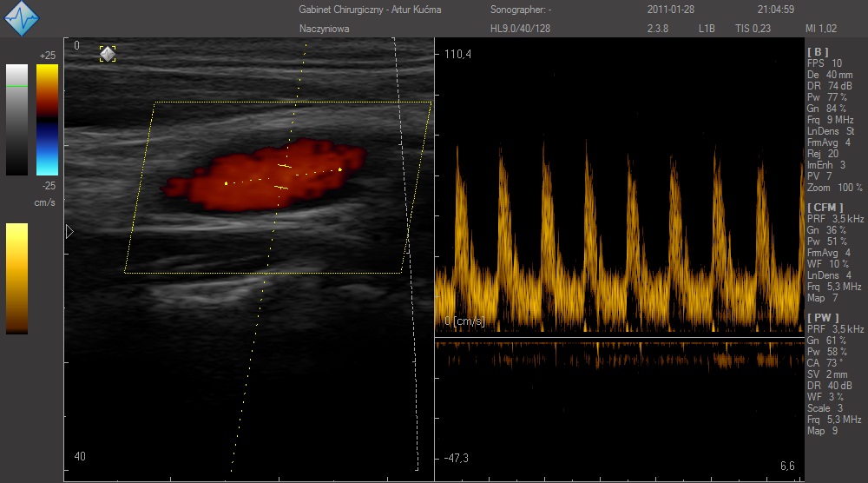Click the Scale 3 parameter
This screenshot has height=483, width=868.
click(x=825, y=408)
